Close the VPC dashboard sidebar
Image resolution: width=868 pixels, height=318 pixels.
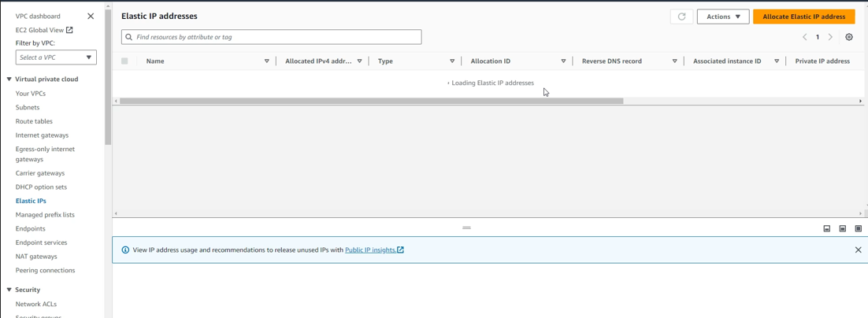point(91,16)
